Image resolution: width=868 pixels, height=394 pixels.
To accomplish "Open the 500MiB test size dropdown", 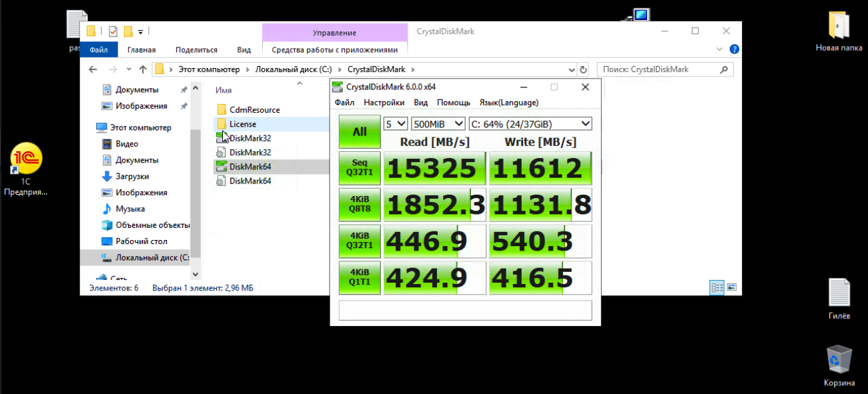I will (438, 123).
